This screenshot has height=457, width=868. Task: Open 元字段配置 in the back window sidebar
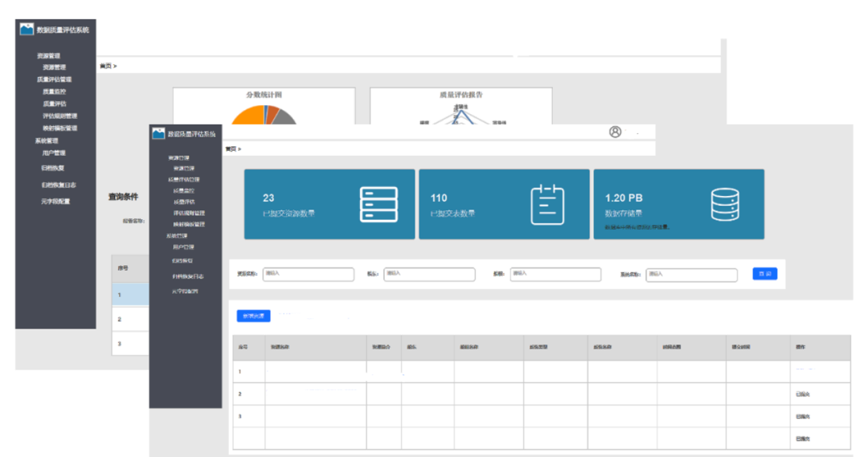pos(55,202)
